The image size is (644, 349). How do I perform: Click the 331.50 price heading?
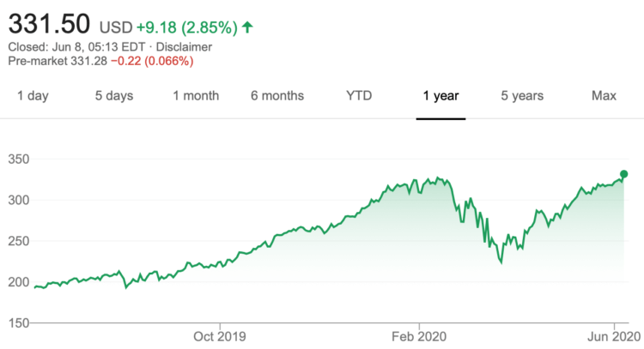(x=49, y=24)
